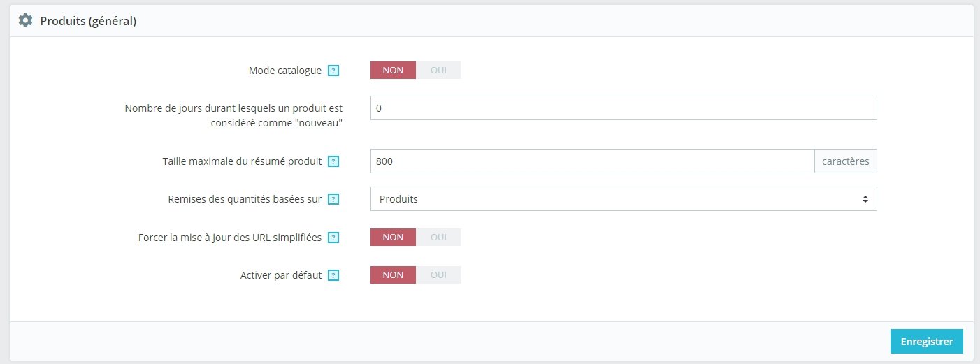Open help icon for Forcer la mise à jour des URL
Image resolution: width=980 pixels, height=364 pixels.
(333, 238)
